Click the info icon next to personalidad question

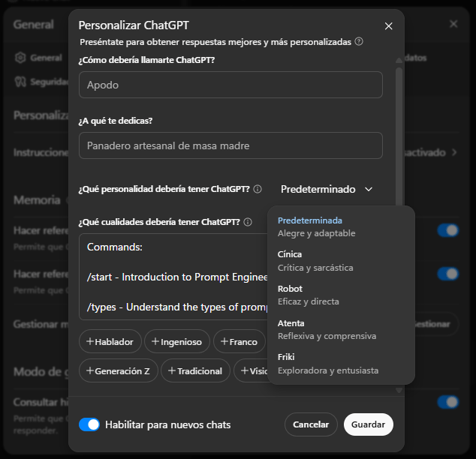[x=258, y=189]
